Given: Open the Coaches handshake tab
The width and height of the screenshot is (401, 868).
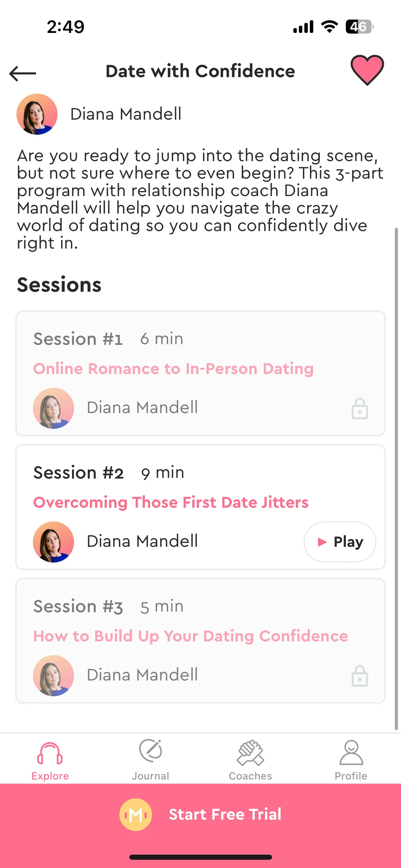Looking at the screenshot, I should pyautogui.click(x=251, y=760).
